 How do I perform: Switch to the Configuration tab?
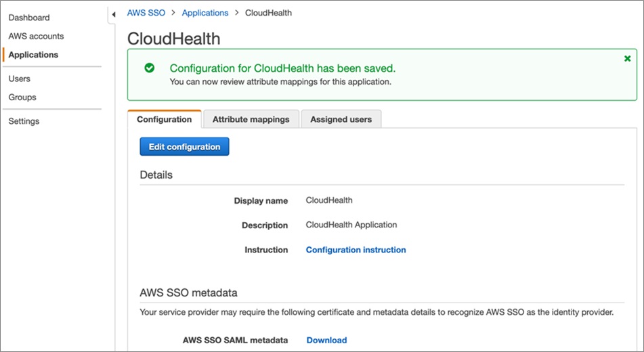click(165, 119)
